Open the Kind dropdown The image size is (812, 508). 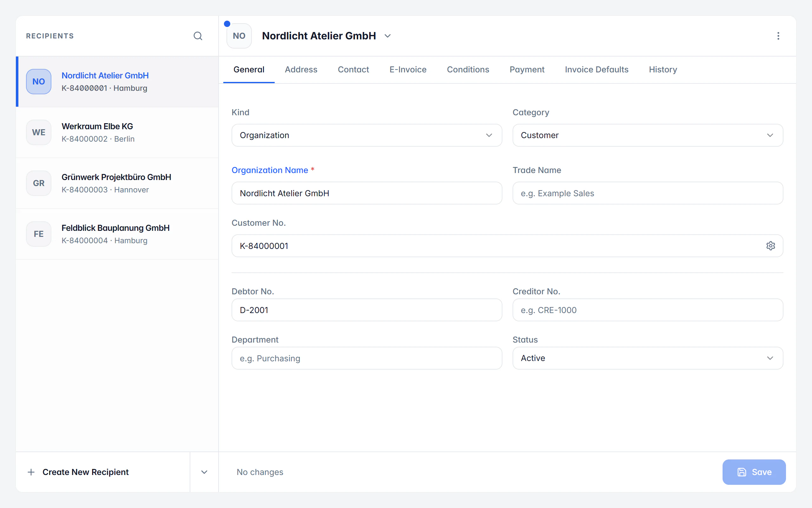tap(367, 135)
